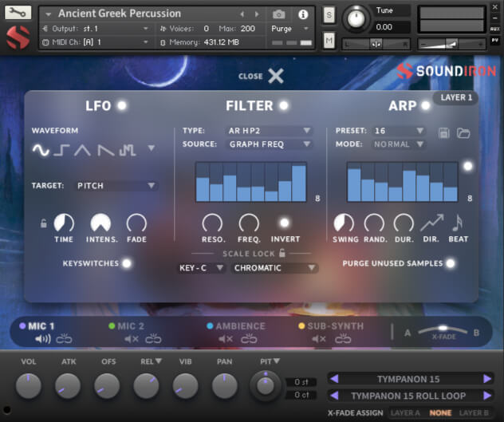Select LAYER A in X-Fade Assign
Screen dimensions: 504x422
(x=405, y=413)
